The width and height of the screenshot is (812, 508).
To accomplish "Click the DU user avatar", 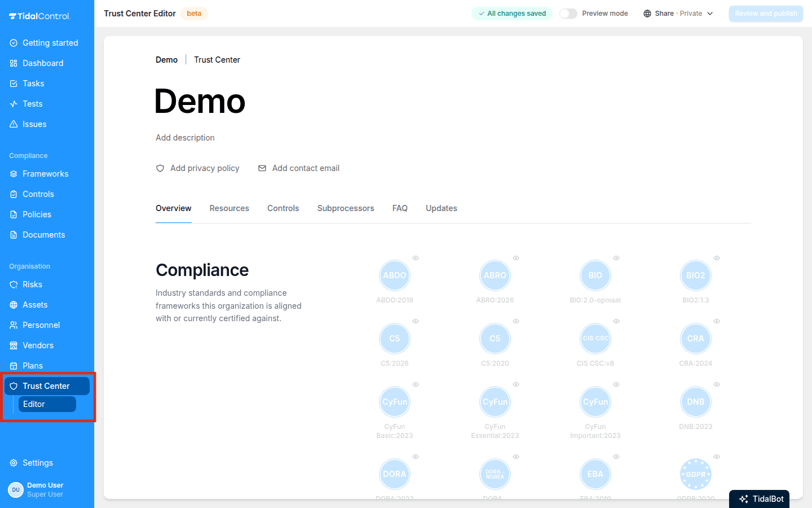I will tap(16, 490).
